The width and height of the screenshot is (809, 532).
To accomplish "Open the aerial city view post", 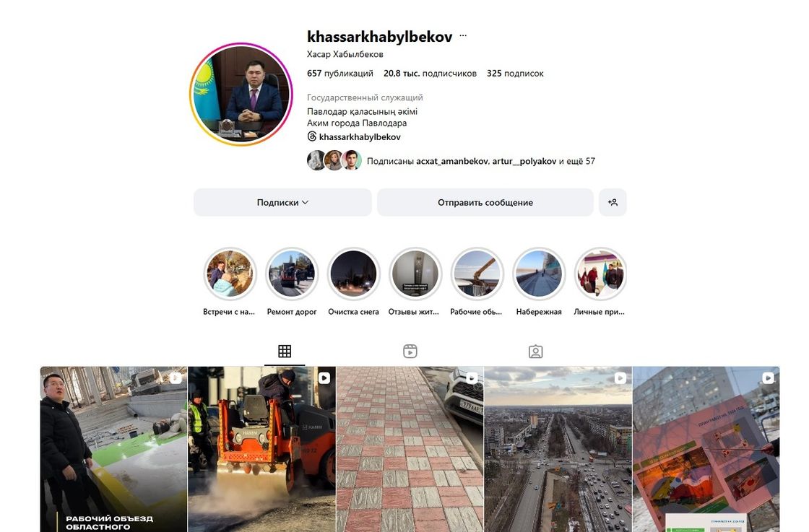I will click(x=558, y=449).
